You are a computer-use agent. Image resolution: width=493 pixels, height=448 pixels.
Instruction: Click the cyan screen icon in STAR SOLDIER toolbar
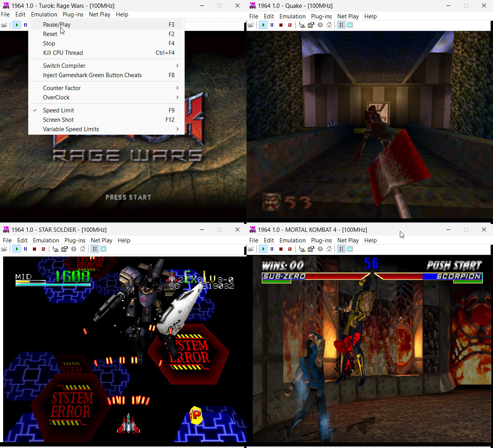(x=104, y=249)
